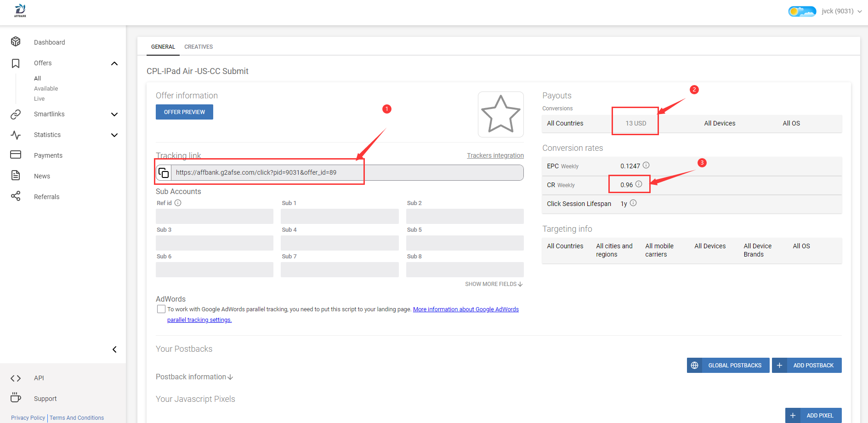The height and width of the screenshot is (423, 868).
Task: Open Support via coffee cup icon
Action: tap(16, 397)
